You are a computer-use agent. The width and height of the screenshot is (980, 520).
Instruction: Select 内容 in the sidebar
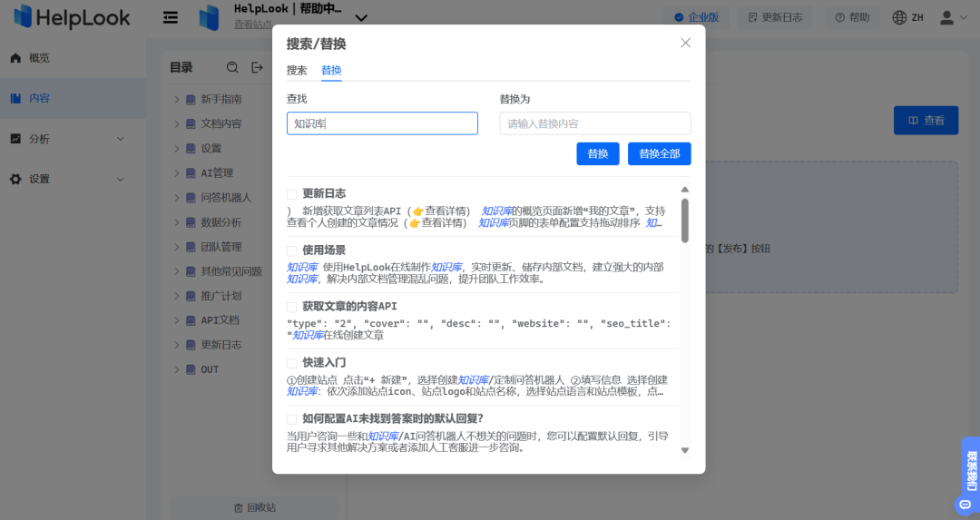click(73, 98)
